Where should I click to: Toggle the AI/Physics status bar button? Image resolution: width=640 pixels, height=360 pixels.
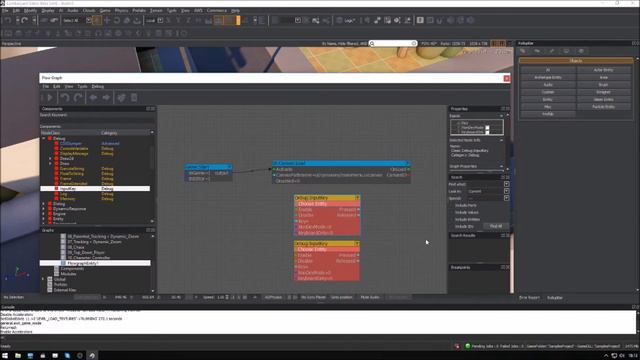tap(273, 297)
